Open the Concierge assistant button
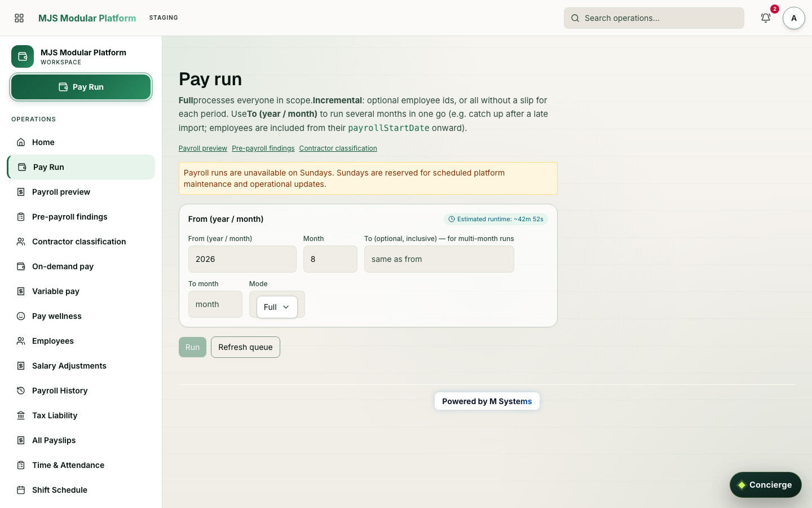This screenshot has width=812, height=508. (765, 485)
